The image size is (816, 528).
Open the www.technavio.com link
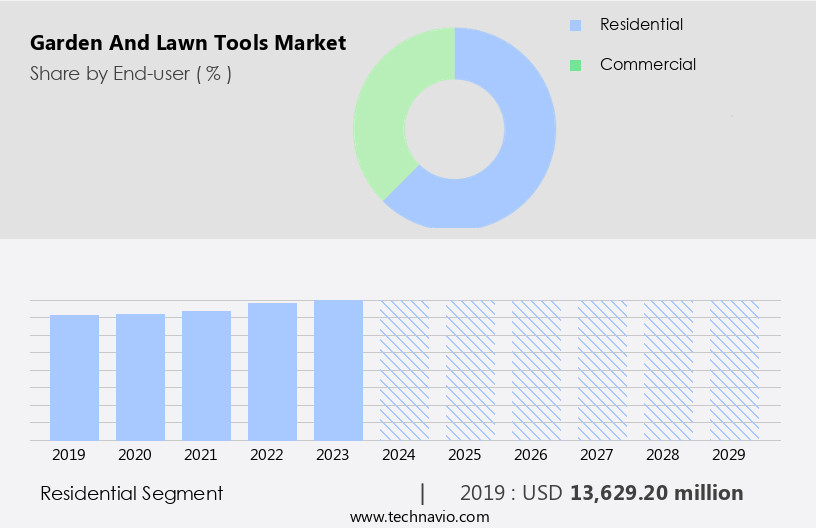[420, 516]
